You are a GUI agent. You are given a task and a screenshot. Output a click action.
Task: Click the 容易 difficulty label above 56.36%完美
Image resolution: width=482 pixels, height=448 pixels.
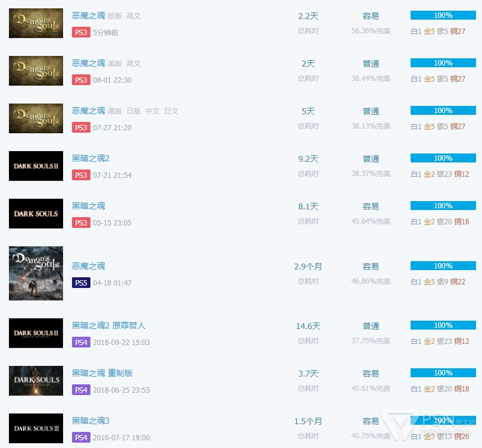click(x=371, y=16)
